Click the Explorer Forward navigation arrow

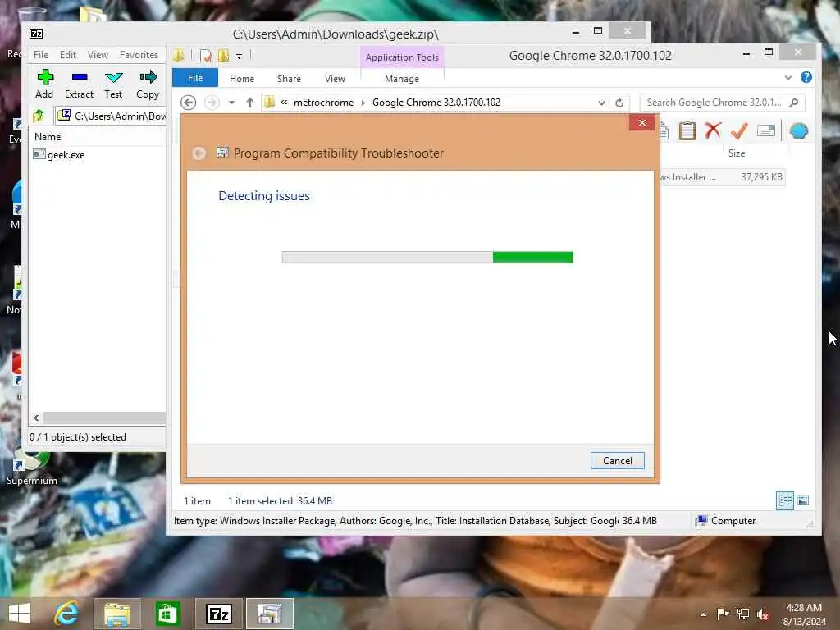[212, 103]
